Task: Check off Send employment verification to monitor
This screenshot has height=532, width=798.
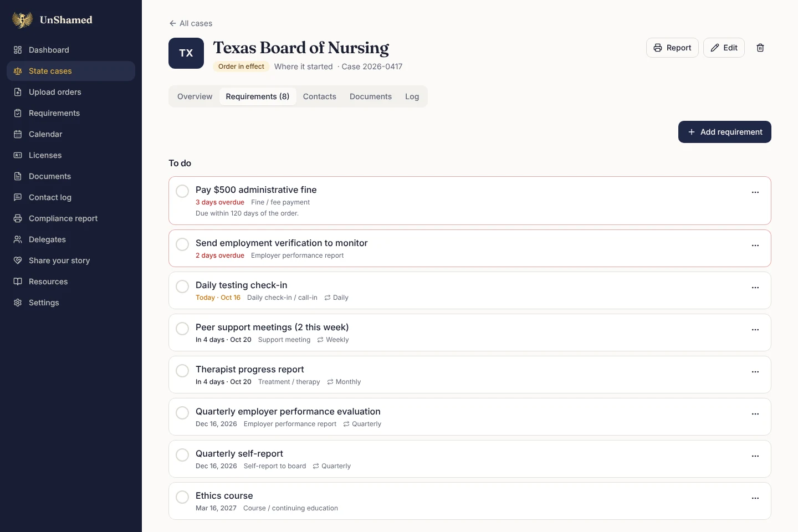Action: pos(182,244)
